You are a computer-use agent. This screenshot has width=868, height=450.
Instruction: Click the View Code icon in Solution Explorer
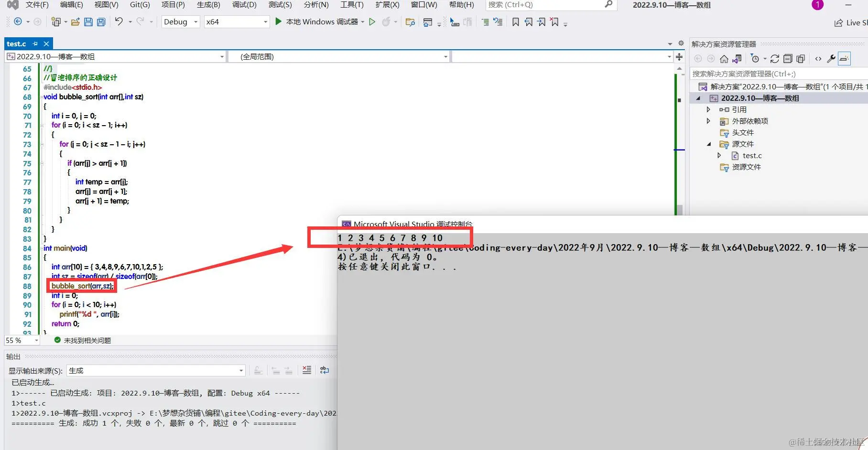818,59
